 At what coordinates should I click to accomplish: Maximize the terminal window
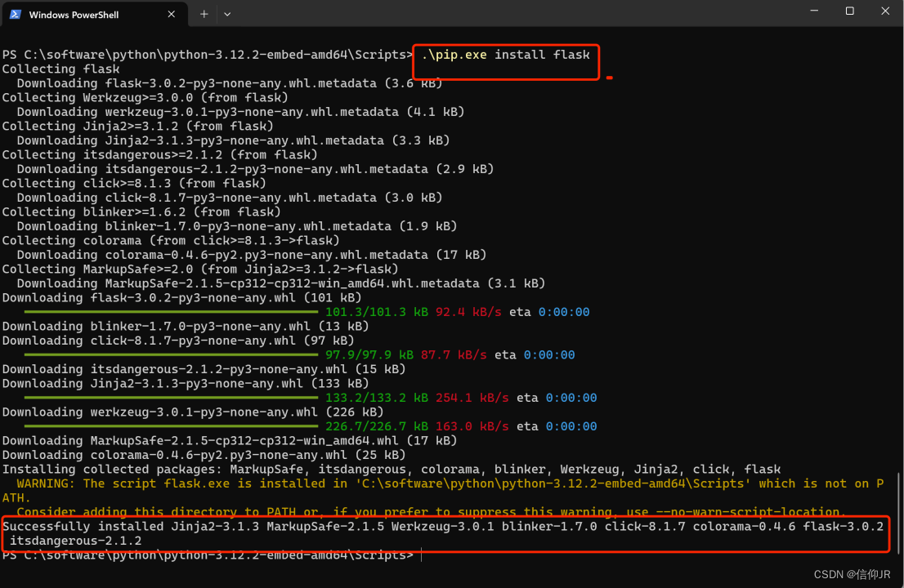click(848, 11)
